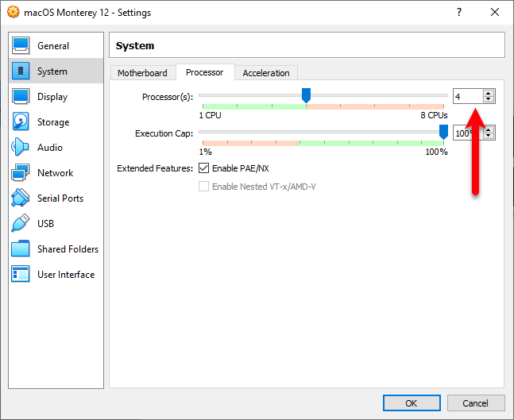Confirm settings with OK button
514x420 pixels.
point(412,403)
